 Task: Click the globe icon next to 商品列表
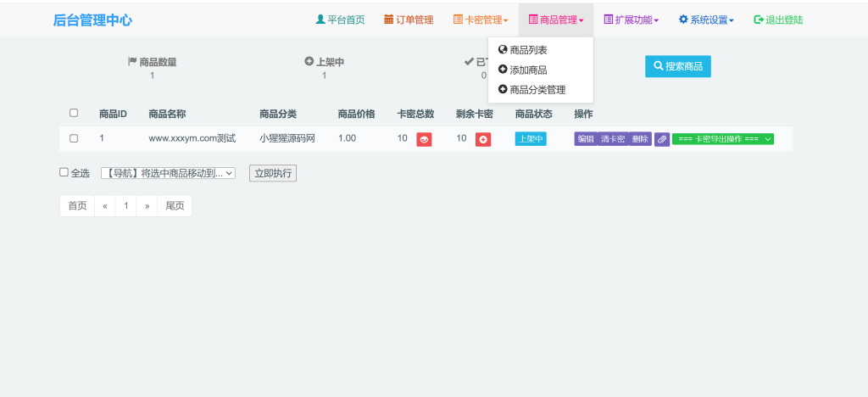click(x=503, y=50)
